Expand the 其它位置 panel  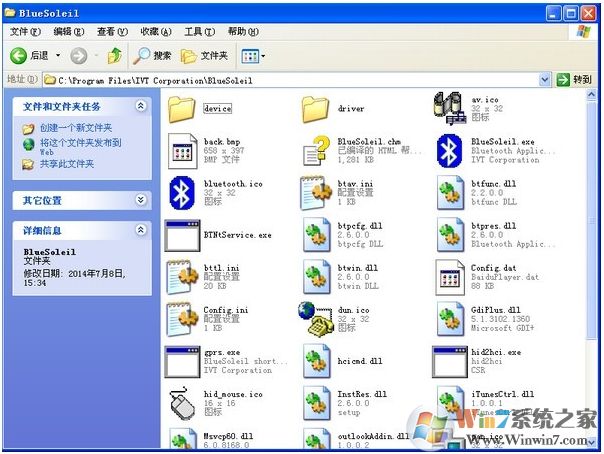(141, 199)
